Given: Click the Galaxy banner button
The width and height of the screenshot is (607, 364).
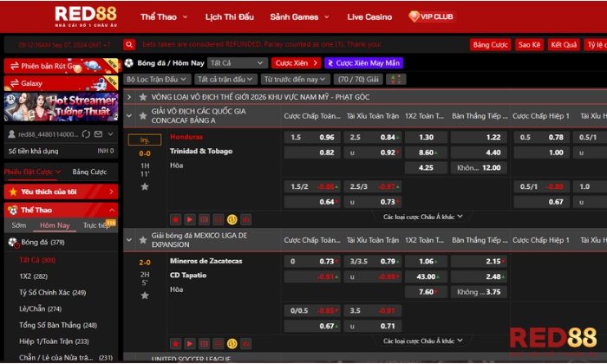Looking at the screenshot, I should (x=62, y=83).
